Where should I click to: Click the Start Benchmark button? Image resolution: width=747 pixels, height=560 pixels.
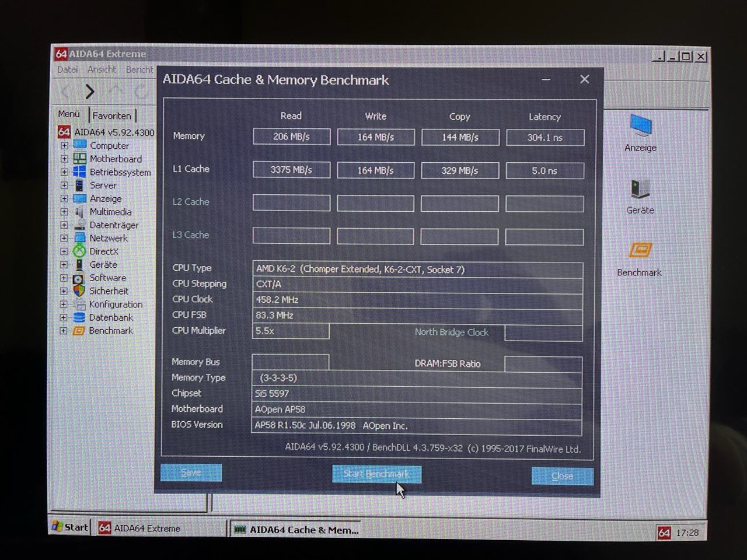click(x=376, y=474)
